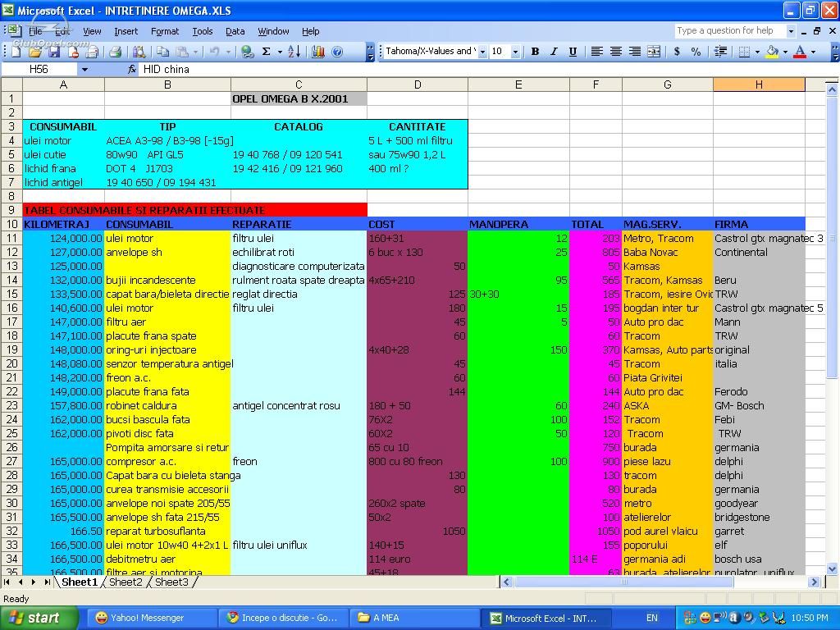Viewport: 840px width, 630px height.
Task: Decrease the indent of the cell
Action: (720, 52)
